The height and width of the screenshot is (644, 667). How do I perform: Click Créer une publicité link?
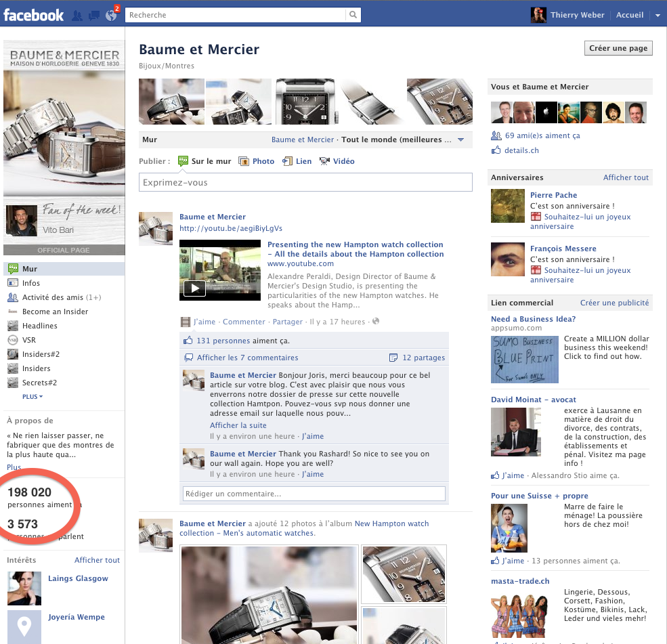[615, 303]
